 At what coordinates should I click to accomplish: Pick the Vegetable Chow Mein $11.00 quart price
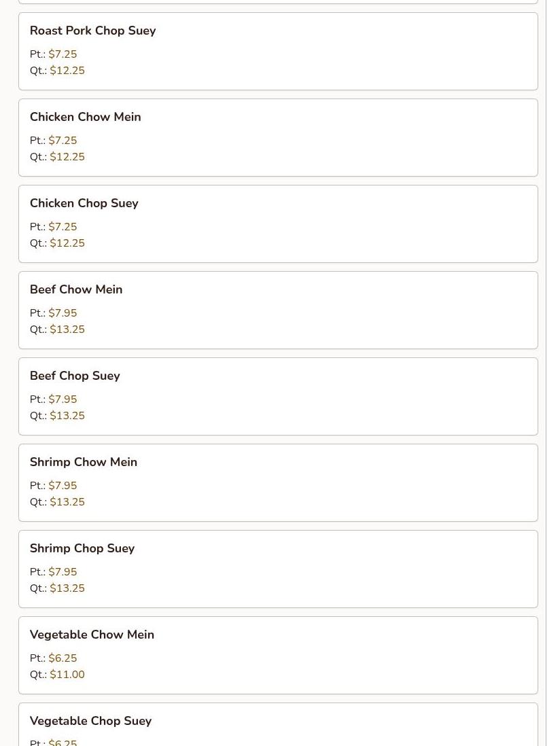point(67,674)
